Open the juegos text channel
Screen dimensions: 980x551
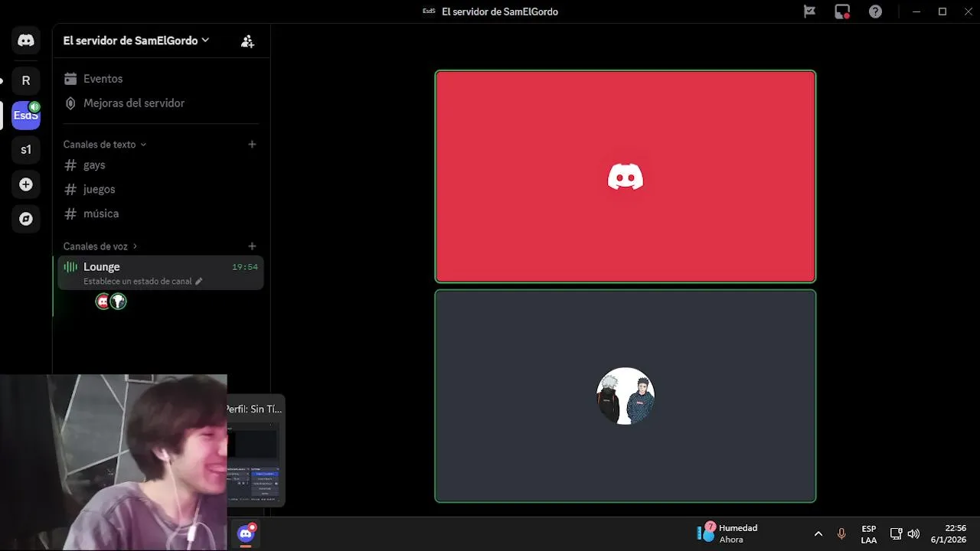[x=161, y=189]
